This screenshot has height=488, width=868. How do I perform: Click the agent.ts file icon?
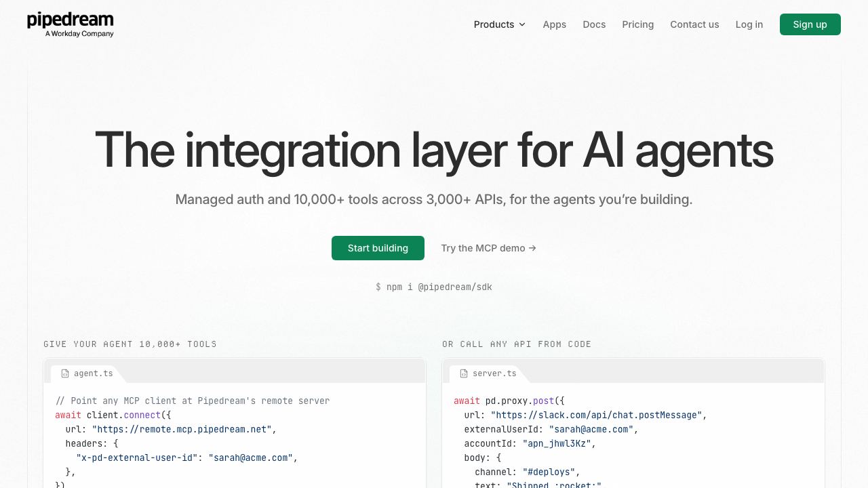(65, 373)
